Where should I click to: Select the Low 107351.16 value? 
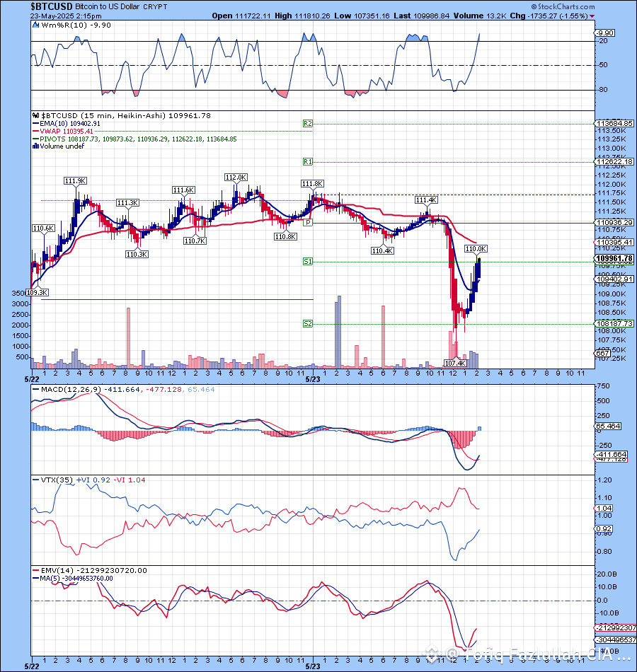(362, 16)
